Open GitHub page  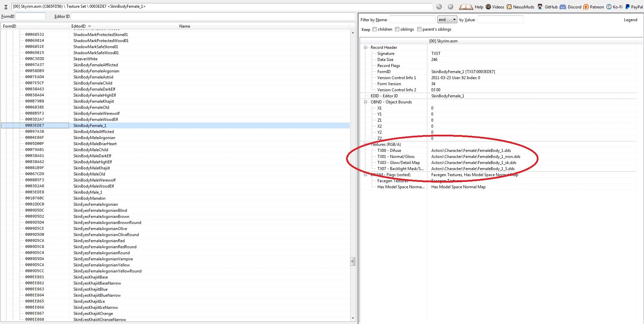pos(548,7)
